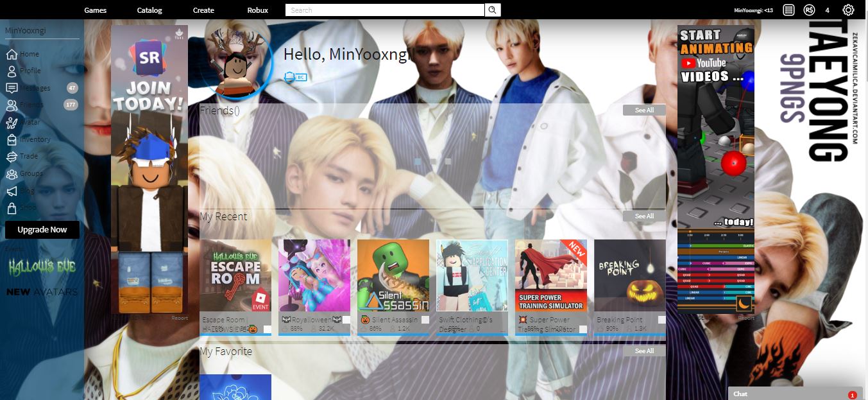
Task: Click the Shop bag icon
Action: (12, 207)
